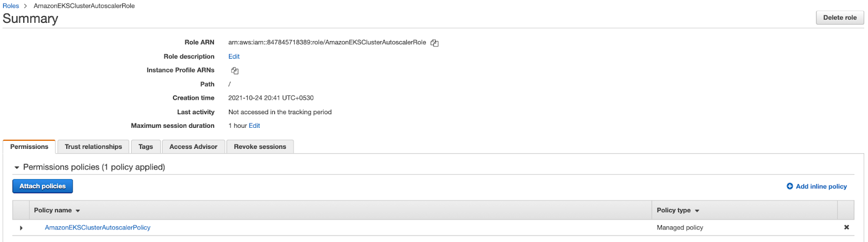Copy the Role ARN to clipboard
Image resolution: width=868 pixels, height=242 pixels.
click(435, 43)
